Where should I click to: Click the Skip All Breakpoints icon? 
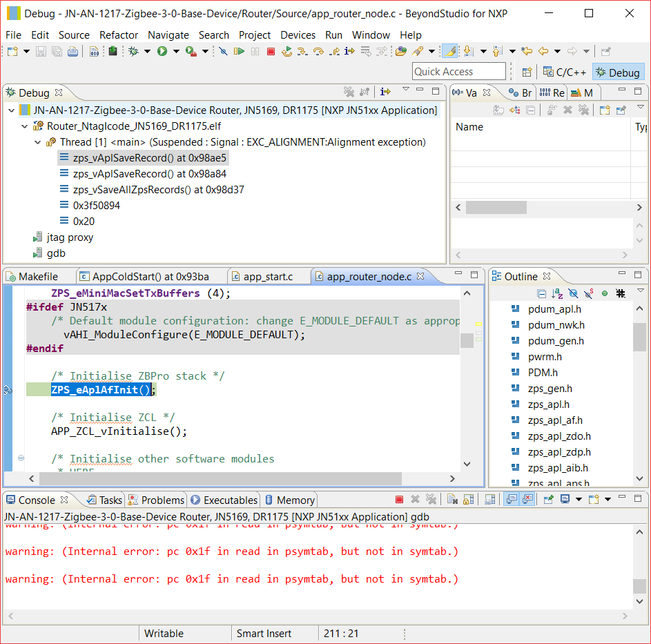223,52
